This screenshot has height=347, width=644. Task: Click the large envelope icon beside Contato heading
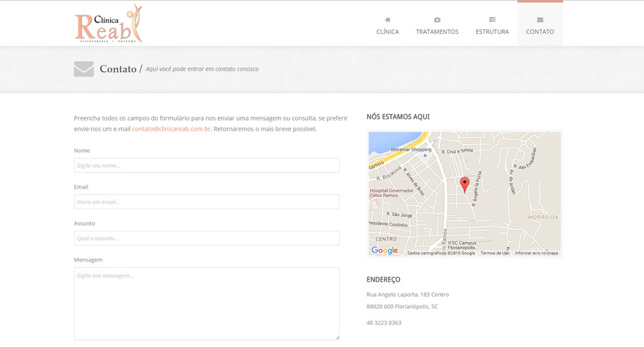pyautogui.click(x=84, y=69)
